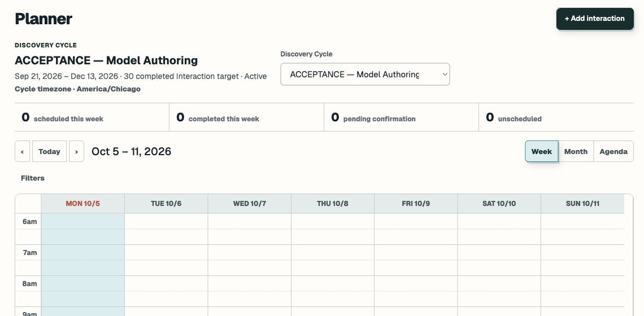Jump to Today in calendar
This screenshot has width=644, height=316.
point(49,151)
